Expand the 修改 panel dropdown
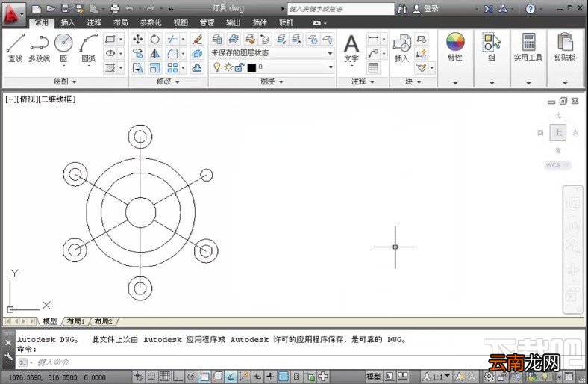The width and height of the screenshot is (588, 384). 168,81
